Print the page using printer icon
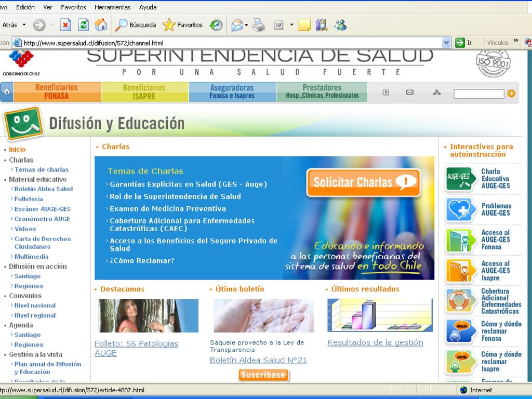Viewport: 532px width, 399px height. click(x=259, y=25)
